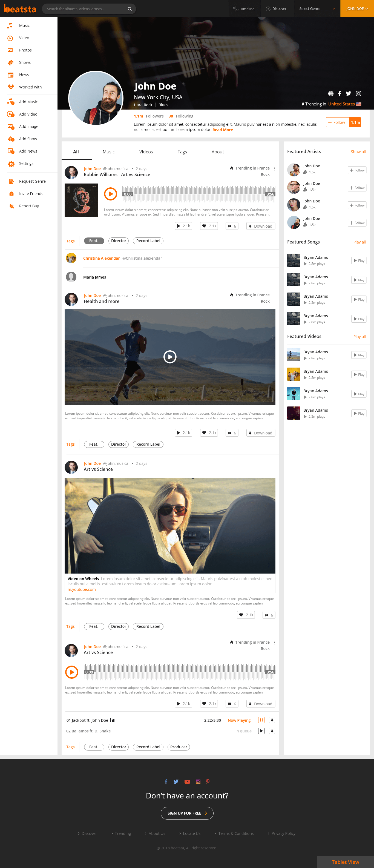
Task: Switch to the Tags tab
Action: [182, 152]
